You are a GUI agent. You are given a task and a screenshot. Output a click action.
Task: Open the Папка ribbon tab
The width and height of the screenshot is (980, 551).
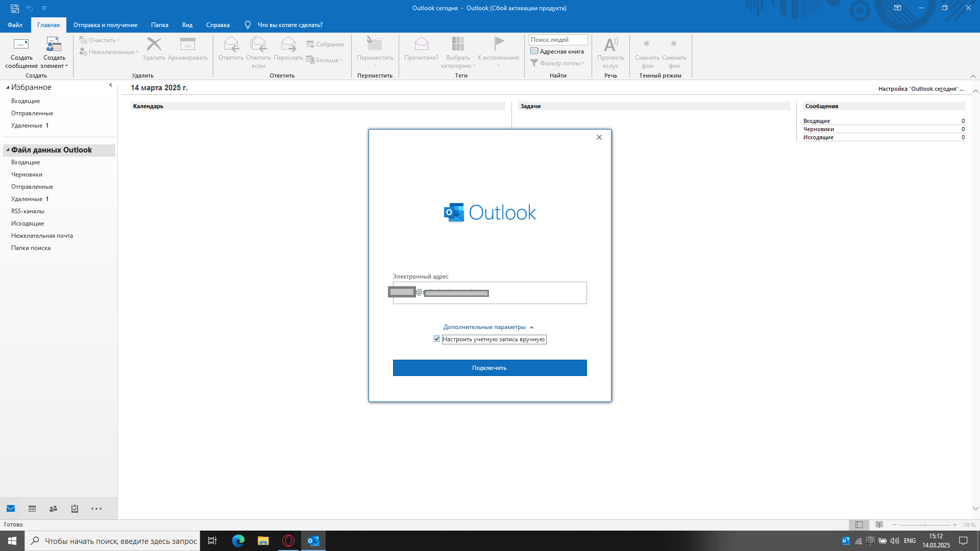(x=160, y=25)
